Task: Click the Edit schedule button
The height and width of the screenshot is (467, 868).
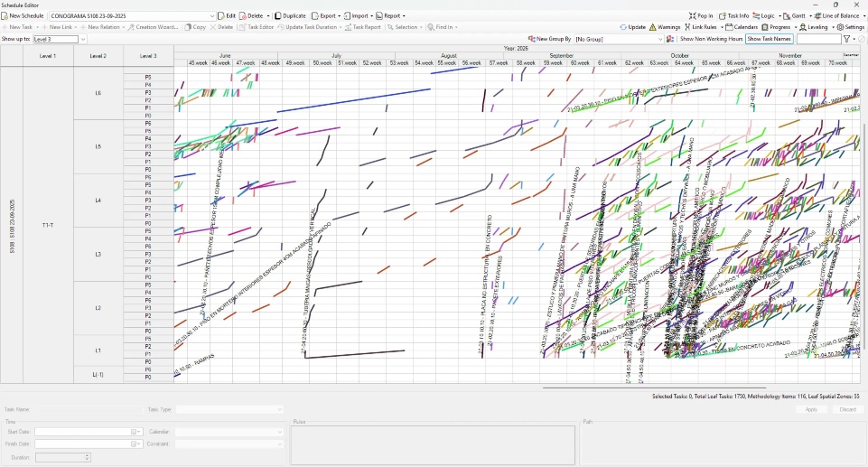Action: pyautogui.click(x=227, y=15)
